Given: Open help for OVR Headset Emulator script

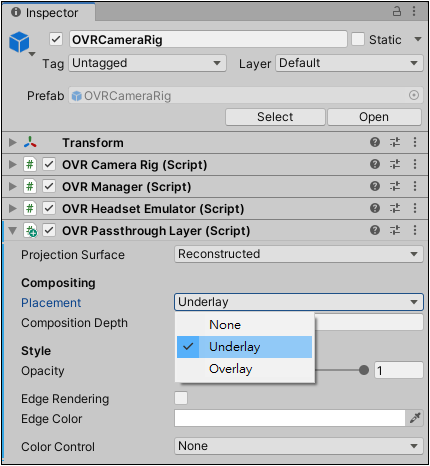Looking at the screenshot, I should point(375,208).
